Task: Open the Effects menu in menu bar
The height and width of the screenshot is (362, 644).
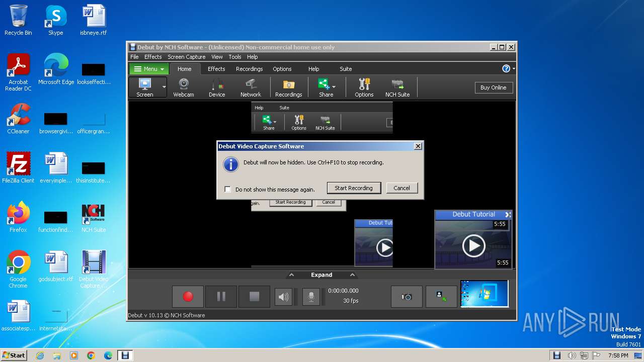Action: (153, 57)
